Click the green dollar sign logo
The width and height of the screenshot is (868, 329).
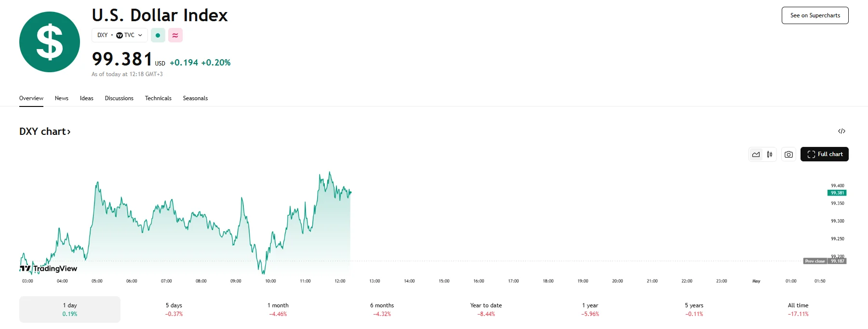tap(50, 42)
